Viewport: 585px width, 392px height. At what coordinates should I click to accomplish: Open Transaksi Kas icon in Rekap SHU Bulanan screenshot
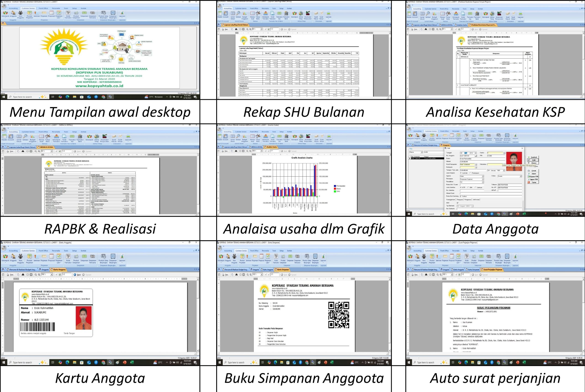pos(279,15)
